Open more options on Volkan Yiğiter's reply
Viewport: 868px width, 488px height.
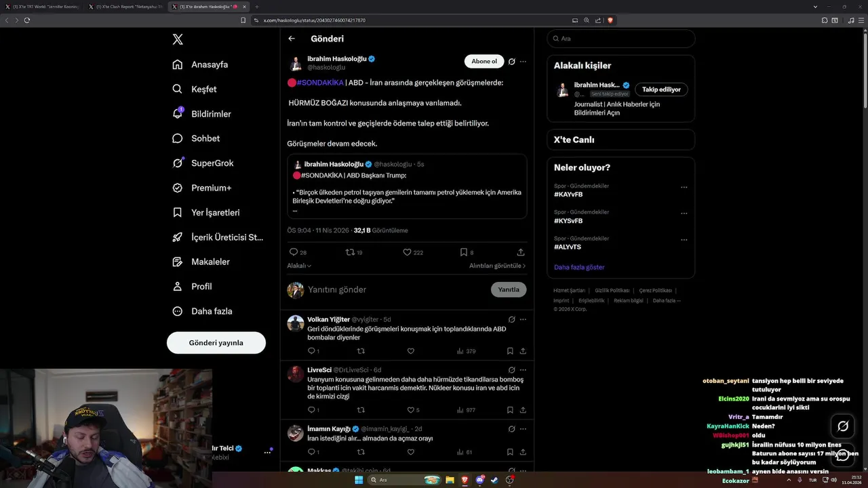(x=523, y=319)
